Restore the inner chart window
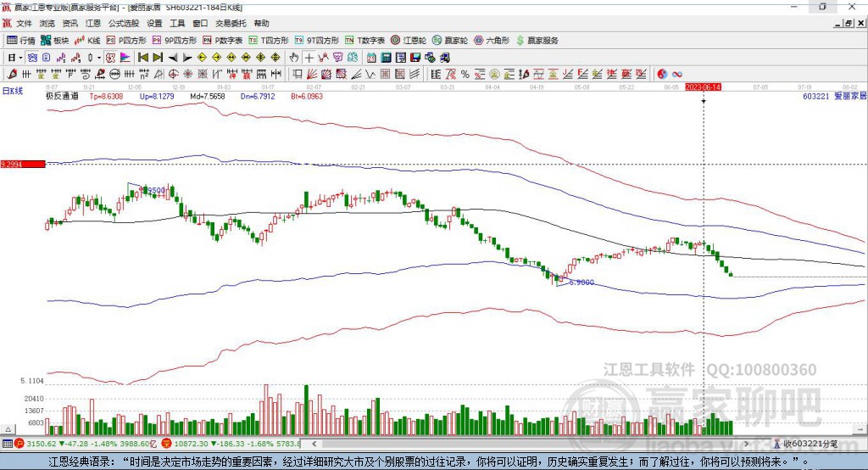The image size is (868, 470). [849, 23]
